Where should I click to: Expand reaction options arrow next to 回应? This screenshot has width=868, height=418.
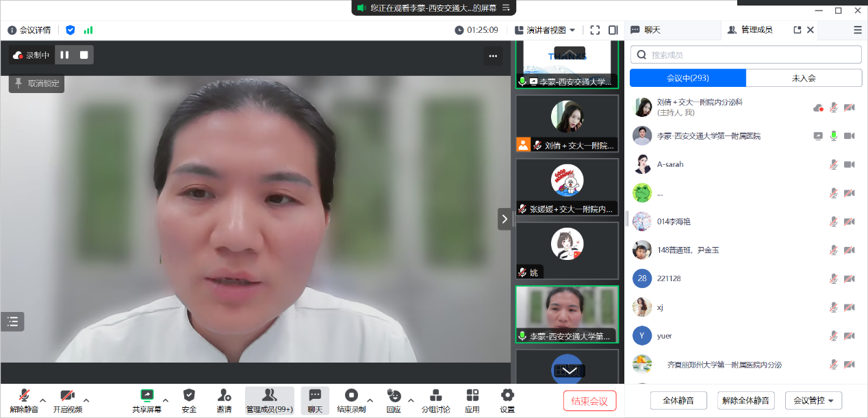tap(411, 400)
